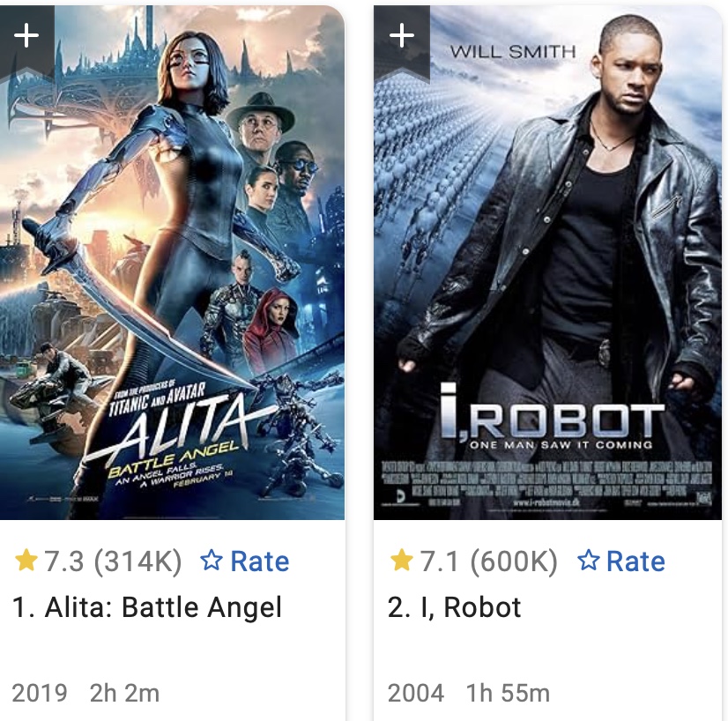The height and width of the screenshot is (721, 728).
Task: Click the blue rate star for I, Robot
Action: (x=588, y=561)
